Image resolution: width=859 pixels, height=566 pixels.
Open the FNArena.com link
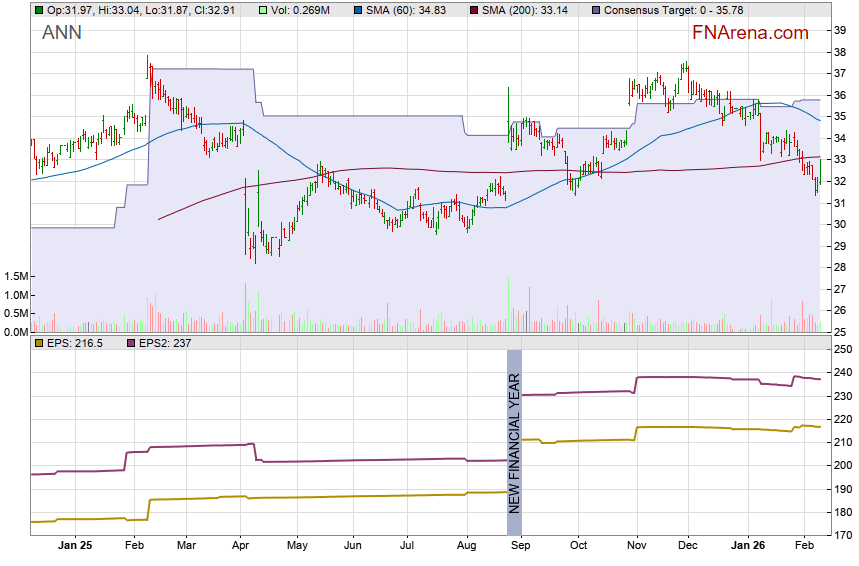tap(750, 33)
